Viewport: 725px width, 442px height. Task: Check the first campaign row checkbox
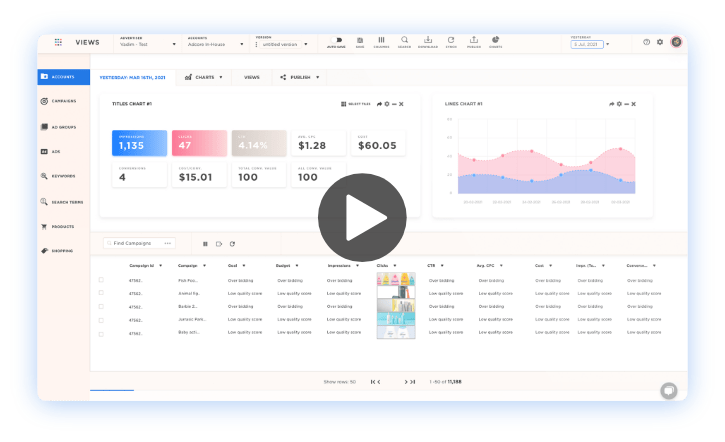click(x=101, y=281)
